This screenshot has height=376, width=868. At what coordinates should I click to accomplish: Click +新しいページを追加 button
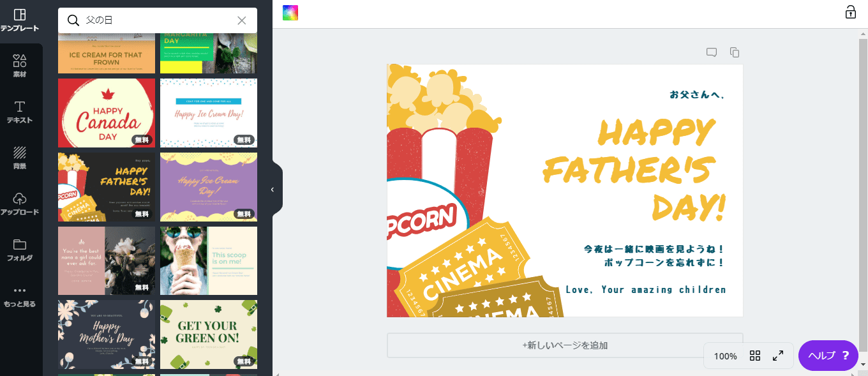tap(565, 345)
